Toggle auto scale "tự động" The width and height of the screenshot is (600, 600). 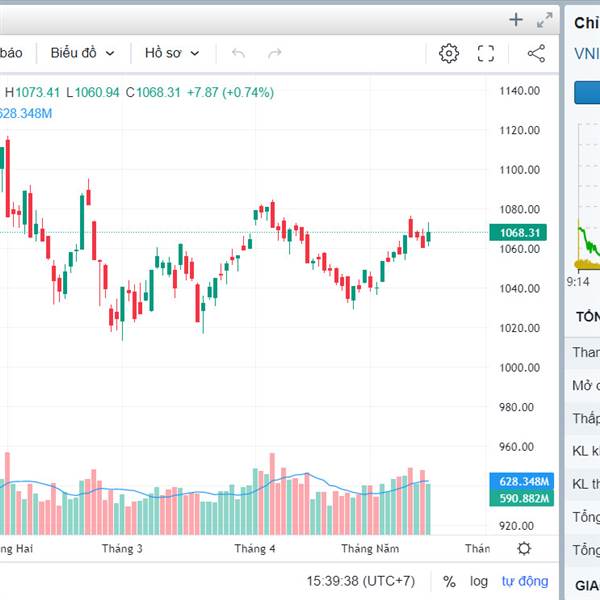tap(525, 581)
